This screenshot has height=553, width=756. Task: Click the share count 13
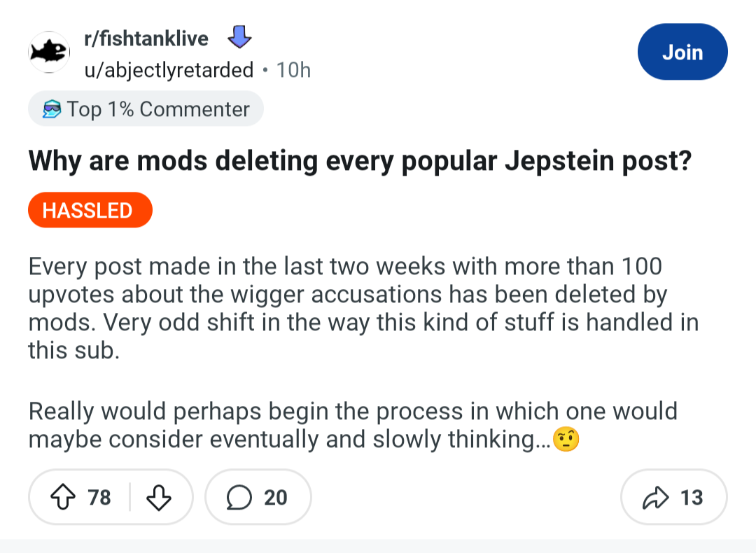click(x=692, y=498)
